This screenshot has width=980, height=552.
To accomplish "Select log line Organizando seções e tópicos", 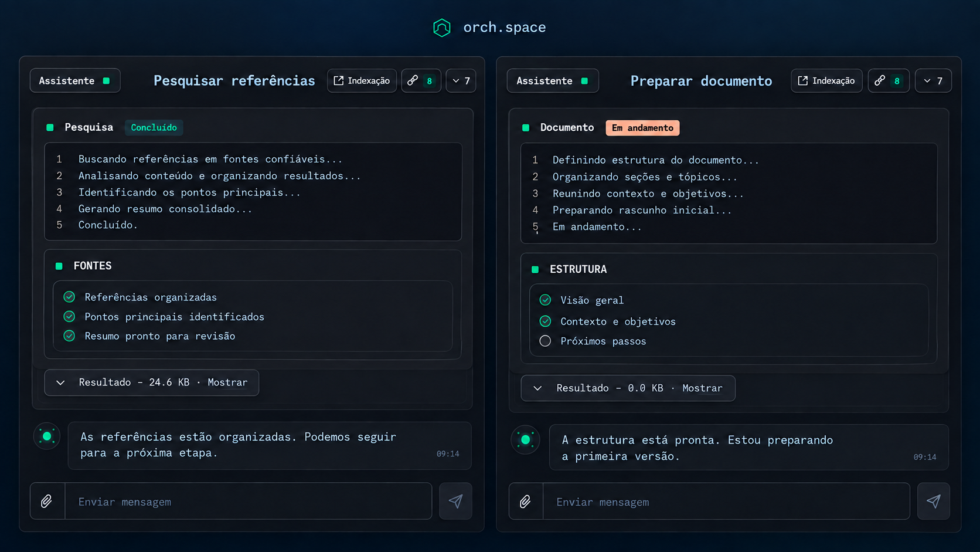I will tap(645, 177).
